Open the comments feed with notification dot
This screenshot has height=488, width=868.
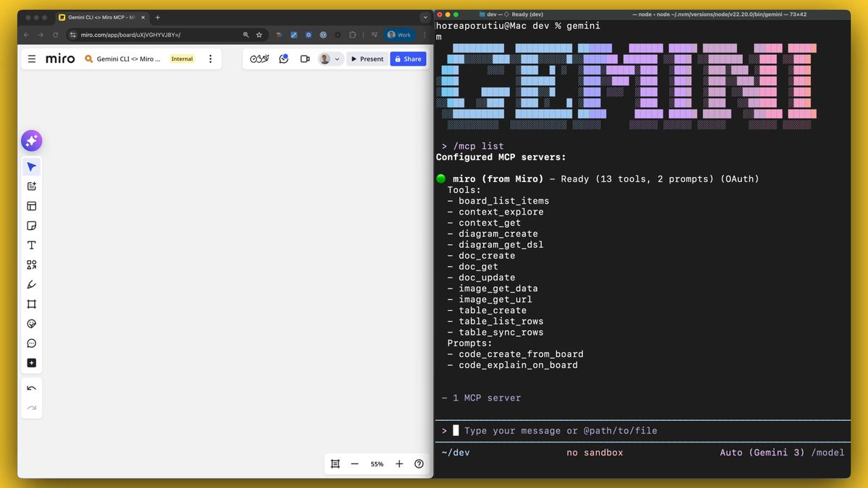point(284,59)
